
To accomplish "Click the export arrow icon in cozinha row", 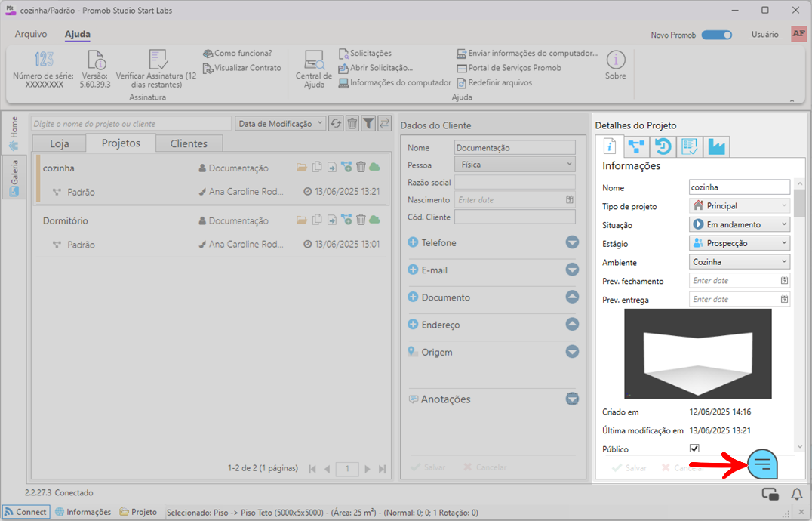I will (331, 168).
